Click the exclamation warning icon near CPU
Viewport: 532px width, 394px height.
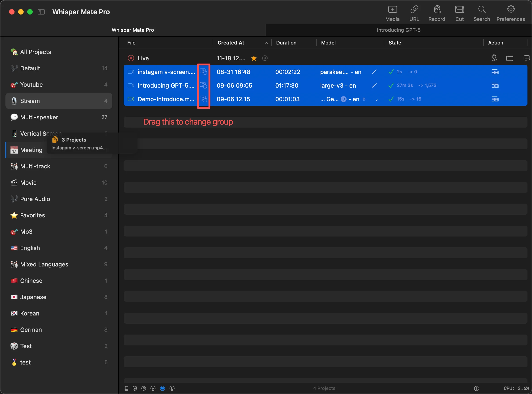476,388
